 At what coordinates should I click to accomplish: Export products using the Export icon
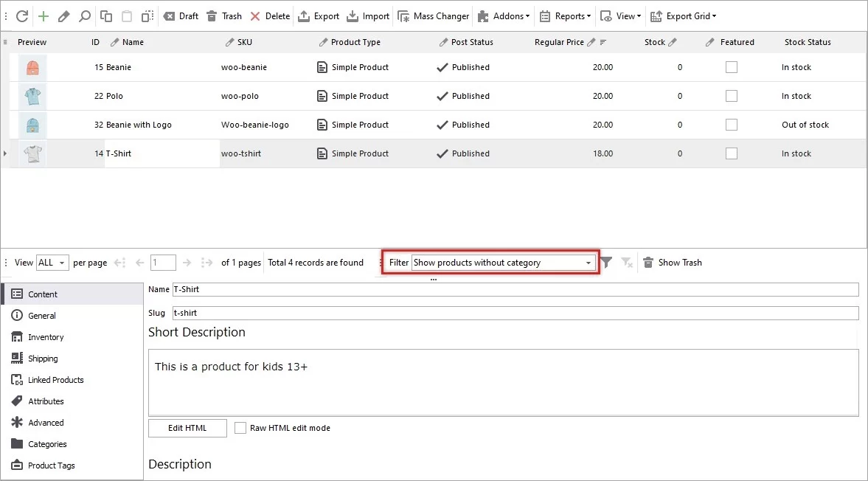319,15
